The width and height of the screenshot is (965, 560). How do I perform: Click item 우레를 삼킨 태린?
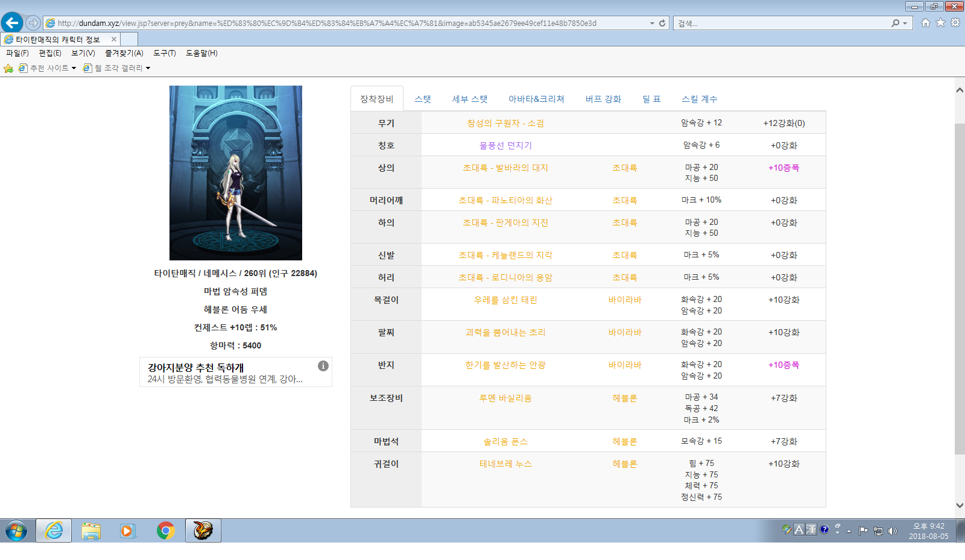505,300
